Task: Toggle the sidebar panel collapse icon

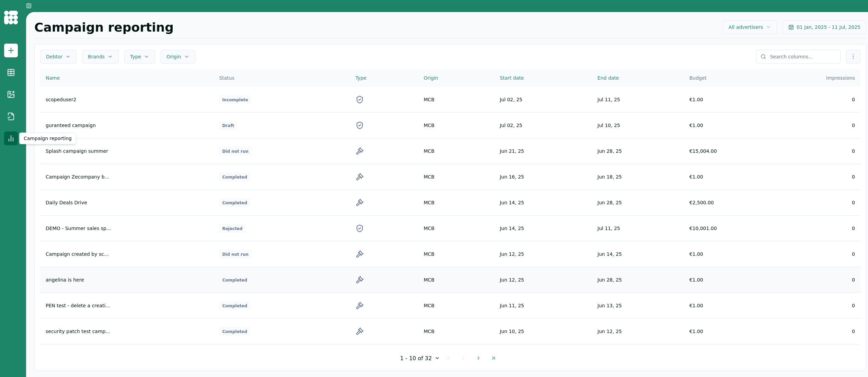Action: 29,6
